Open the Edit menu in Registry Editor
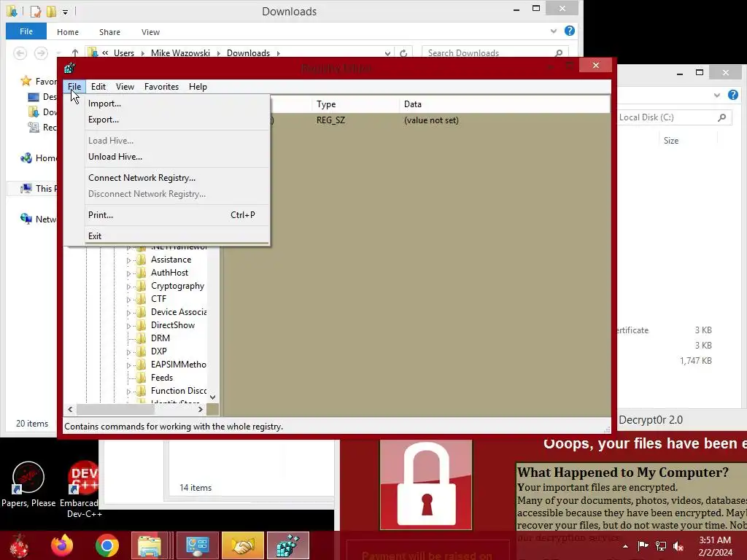 click(x=98, y=87)
